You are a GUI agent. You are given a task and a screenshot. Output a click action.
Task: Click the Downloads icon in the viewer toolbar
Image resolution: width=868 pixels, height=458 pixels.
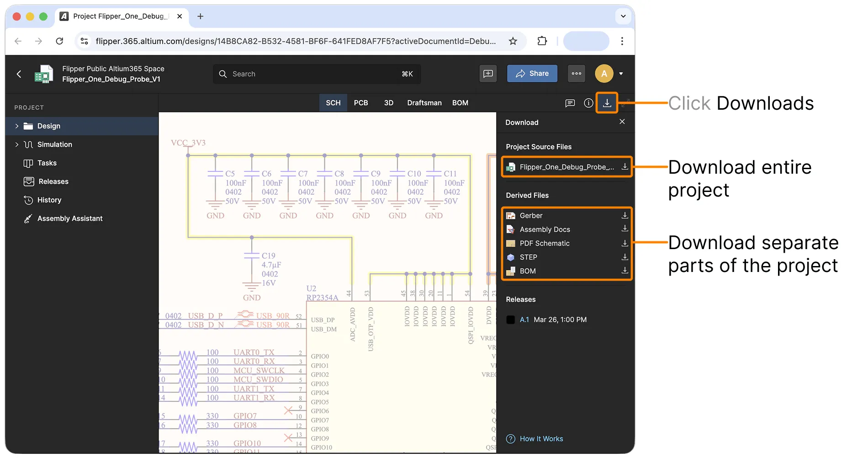(x=607, y=103)
